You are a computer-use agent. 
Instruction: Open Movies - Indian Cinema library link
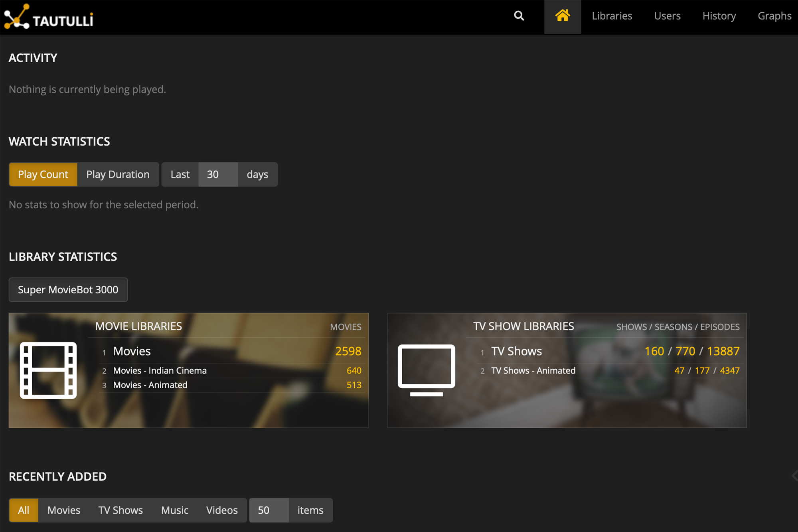click(160, 370)
